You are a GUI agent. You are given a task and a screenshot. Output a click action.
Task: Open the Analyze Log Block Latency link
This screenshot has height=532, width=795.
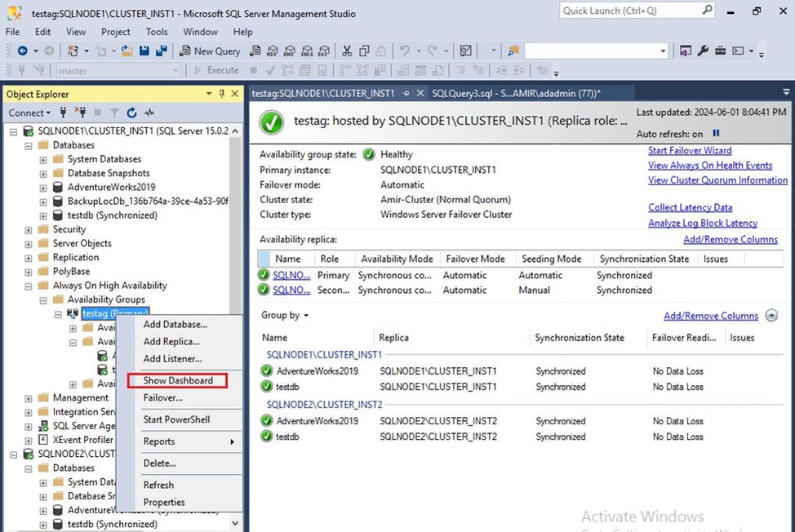(702, 223)
